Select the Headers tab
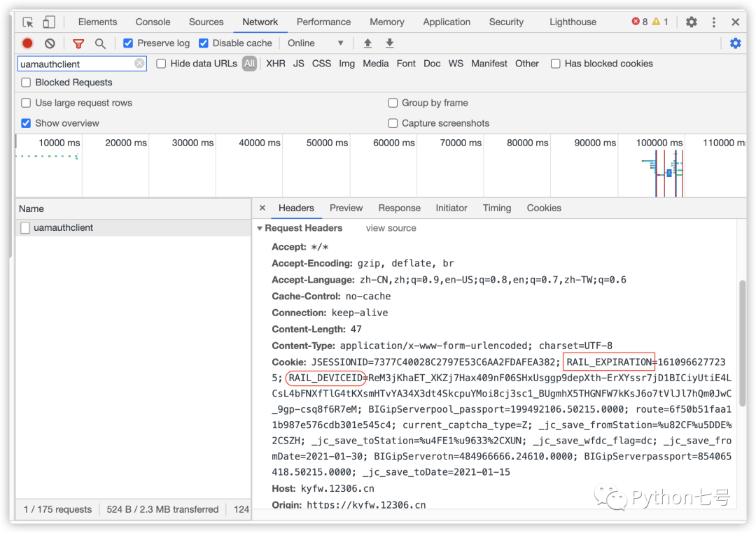 [x=296, y=208]
